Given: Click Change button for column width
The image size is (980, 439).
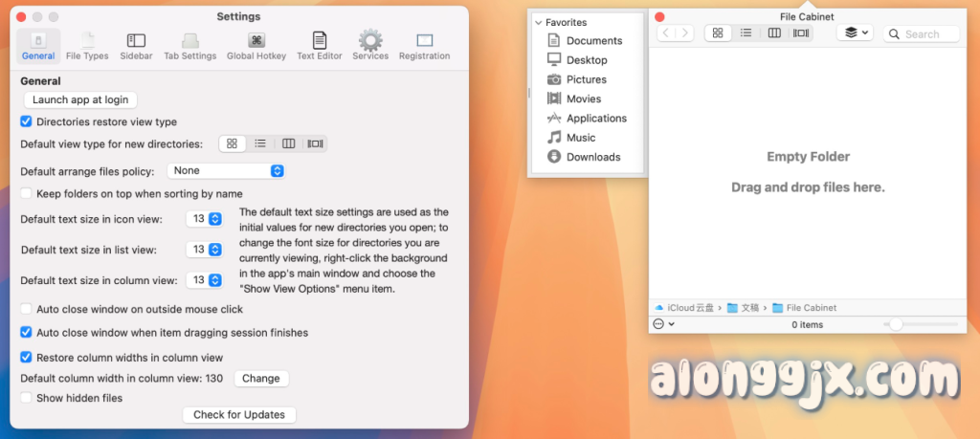Looking at the screenshot, I should pos(261,379).
